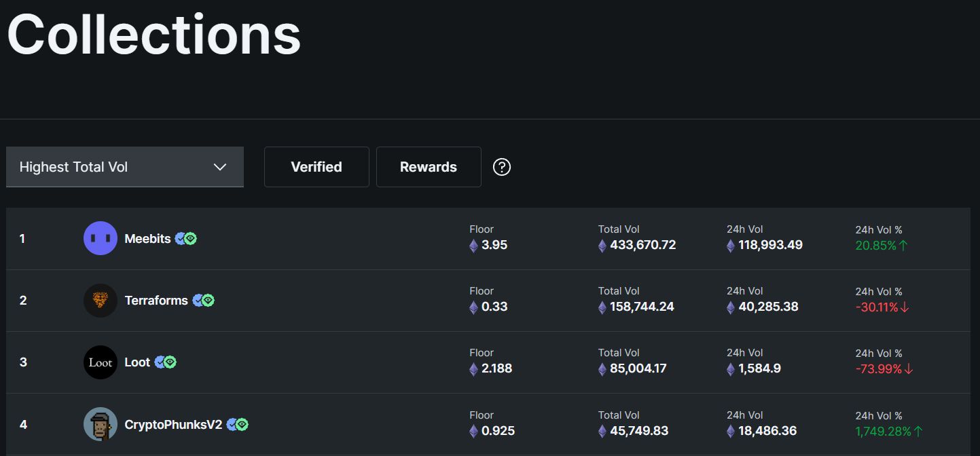Click the blue verified badge next to Terraforms
The width and height of the screenshot is (980, 456).
pos(198,300)
